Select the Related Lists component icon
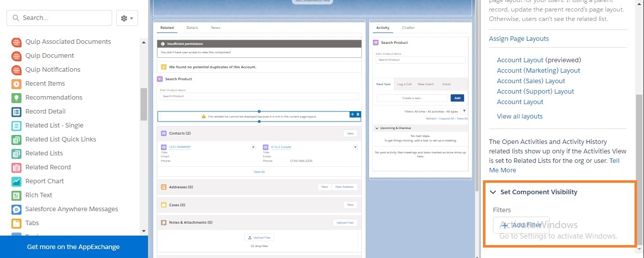 pyautogui.click(x=16, y=153)
